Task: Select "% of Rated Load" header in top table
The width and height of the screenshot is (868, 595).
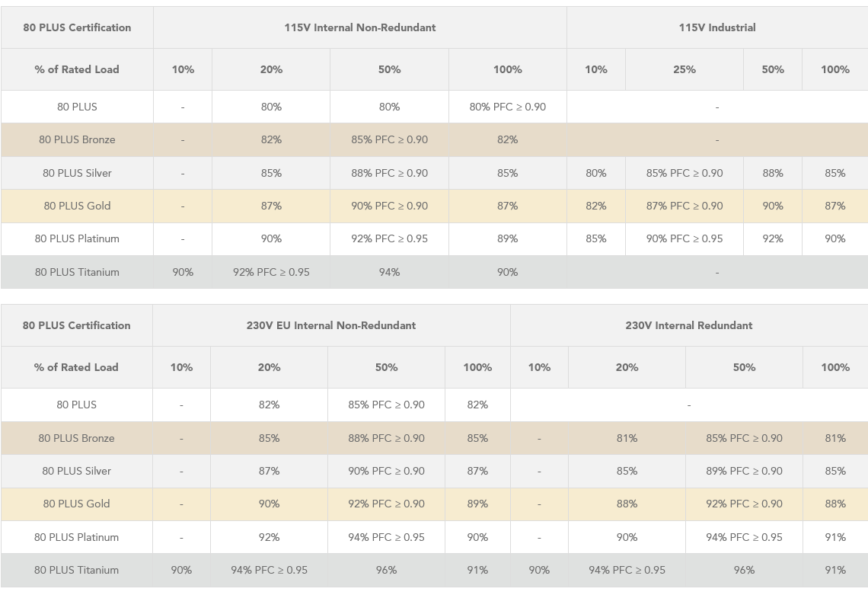Action: point(77,69)
